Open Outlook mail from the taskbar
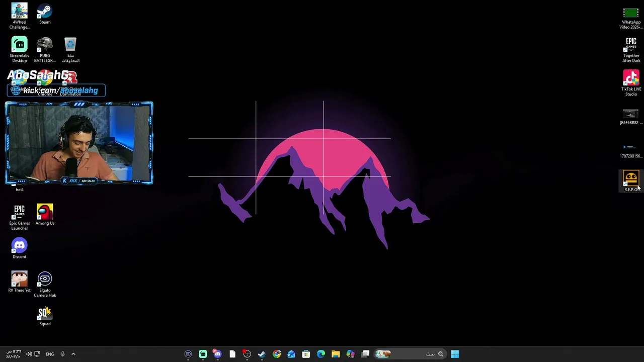The width and height of the screenshot is (644, 362). point(291,354)
